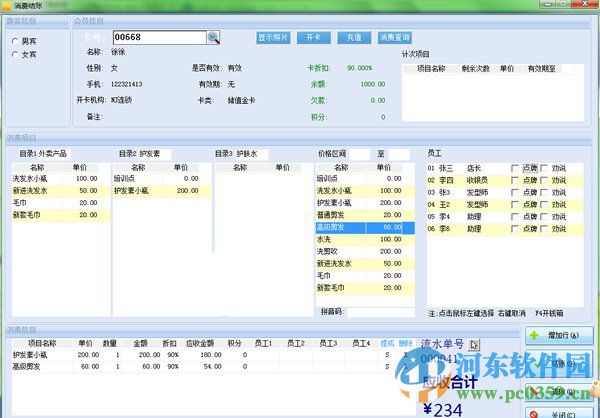The image size is (600, 418).
Task: Click the 目录2 field showing 护发素
Action: (154, 154)
